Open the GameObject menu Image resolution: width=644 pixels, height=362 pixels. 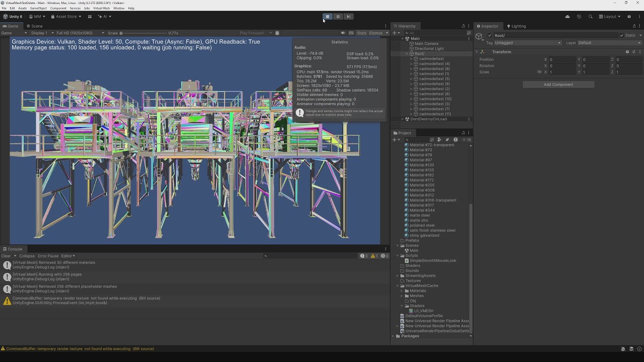(x=38, y=9)
